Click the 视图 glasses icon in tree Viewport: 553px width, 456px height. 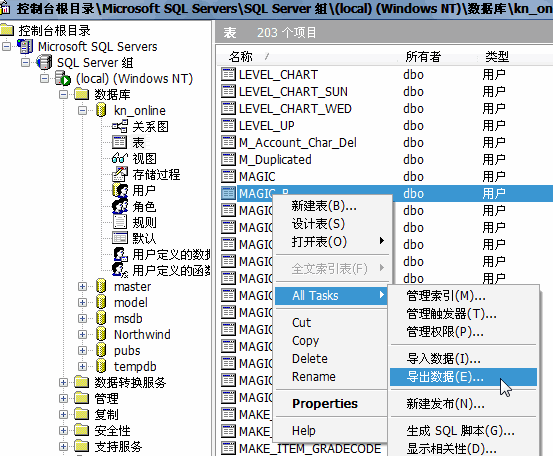(120, 158)
